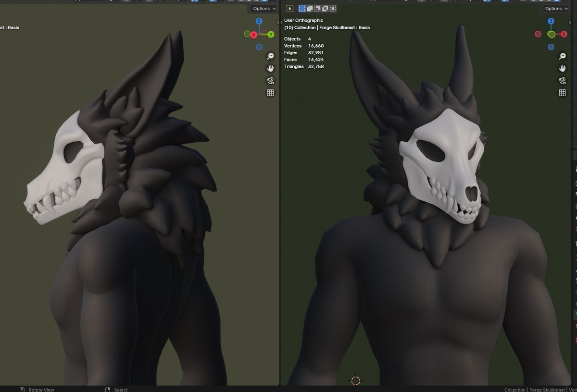Click Vertices 16,660 statistic
The image size is (577, 392).
coord(304,46)
